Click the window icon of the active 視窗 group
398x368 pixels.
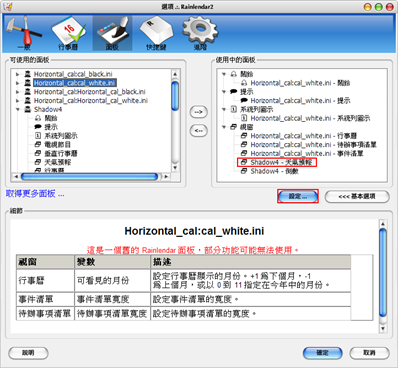click(x=234, y=127)
